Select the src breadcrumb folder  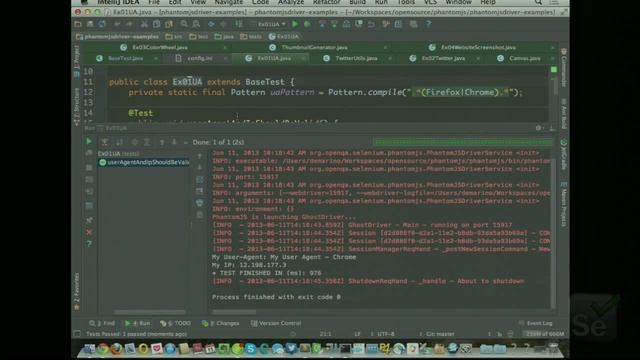175,36
